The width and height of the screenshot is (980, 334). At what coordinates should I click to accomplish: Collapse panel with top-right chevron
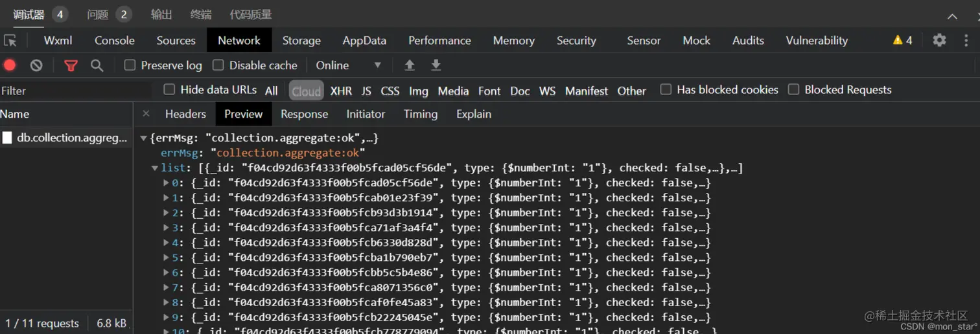tap(952, 16)
